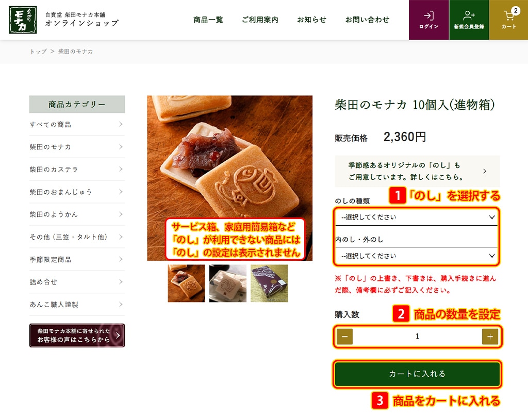Open the 内のし・外のし dropdown
Image resolution: width=528 pixels, height=420 pixels.
(417, 256)
